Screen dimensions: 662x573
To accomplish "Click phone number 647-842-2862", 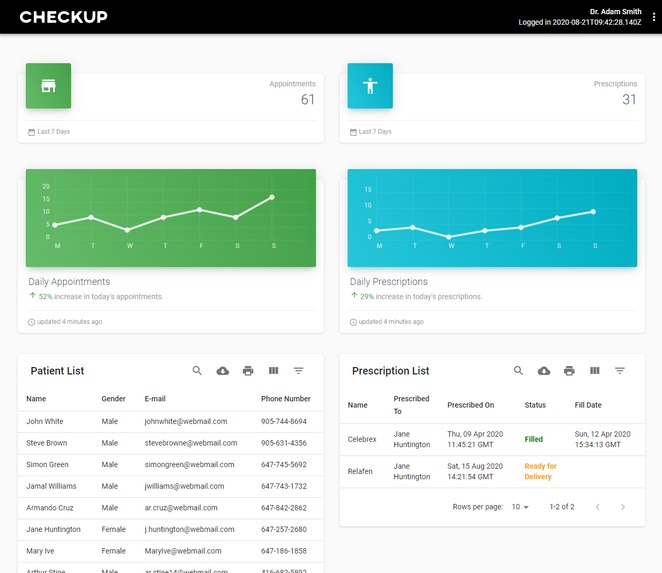I will [284, 508].
